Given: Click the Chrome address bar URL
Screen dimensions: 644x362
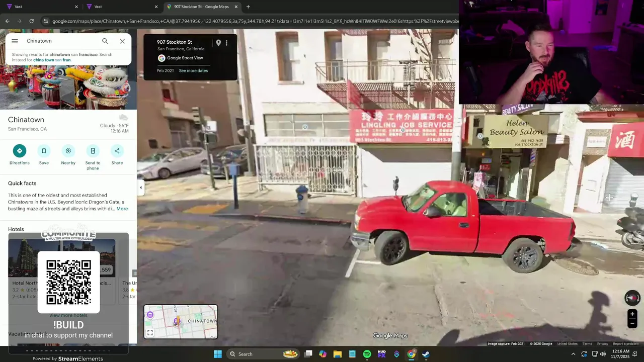Looking at the screenshot, I should click(255, 21).
